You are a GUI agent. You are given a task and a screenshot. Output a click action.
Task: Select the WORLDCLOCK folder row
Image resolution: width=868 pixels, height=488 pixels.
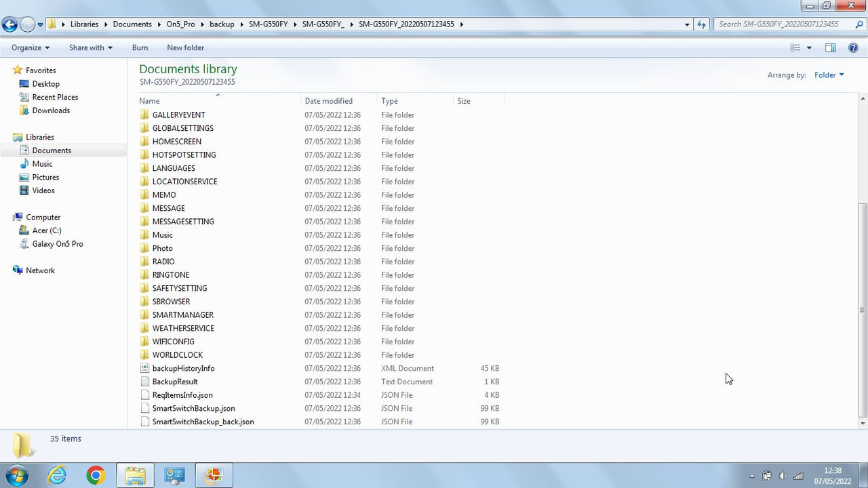320,355
